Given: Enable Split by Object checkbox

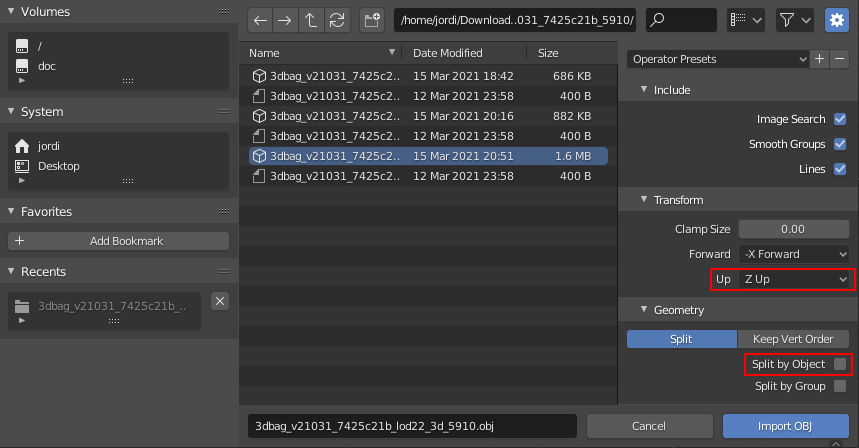Looking at the screenshot, I should click(839, 364).
